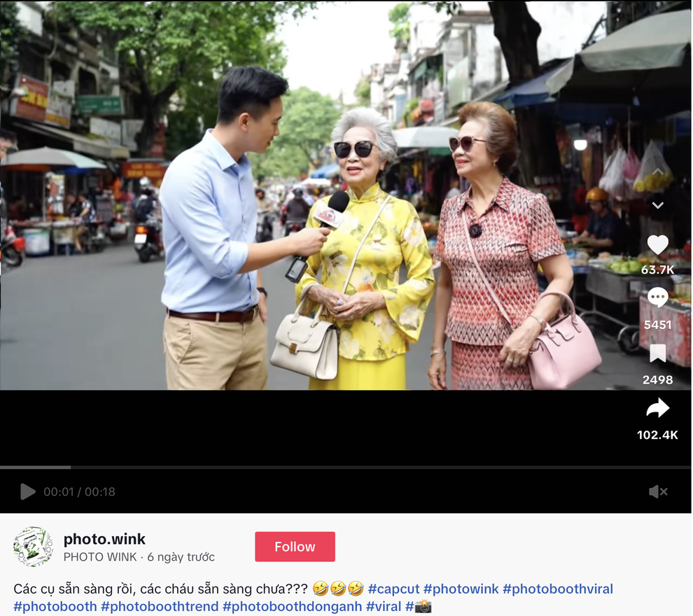Open the #photobooth hashtag

pos(55,606)
